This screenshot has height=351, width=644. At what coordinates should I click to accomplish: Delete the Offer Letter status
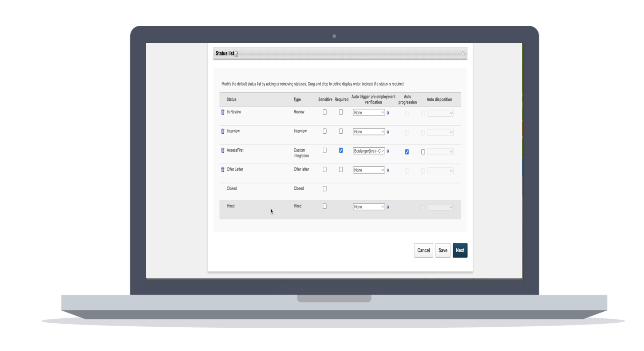pos(223,170)
